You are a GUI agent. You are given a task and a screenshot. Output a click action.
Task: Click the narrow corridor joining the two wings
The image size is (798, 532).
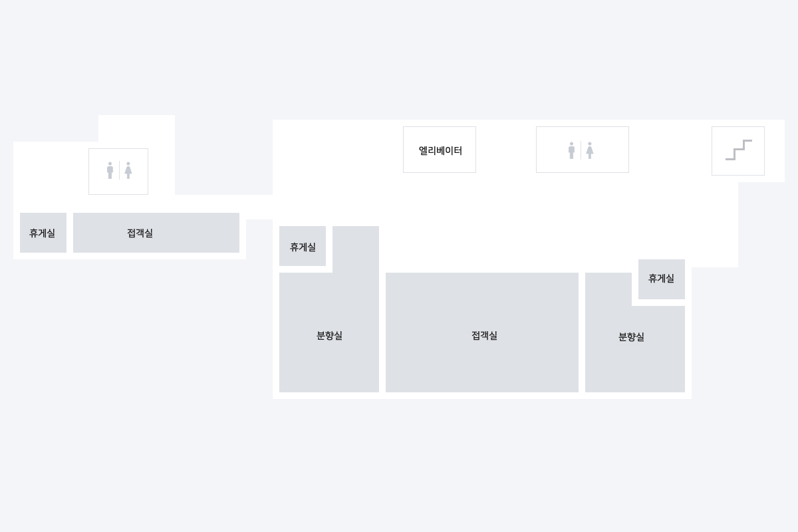[x=259, y=207]
